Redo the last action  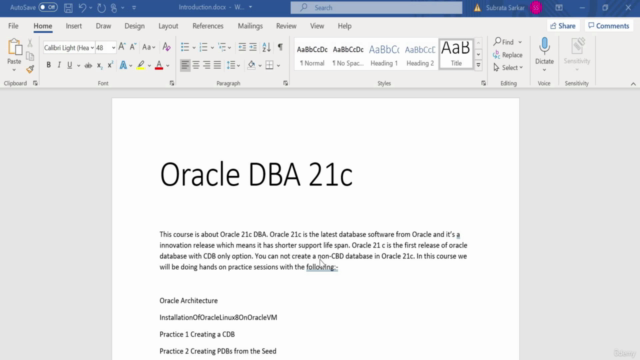pyautogui.click(x=101, y=7)
